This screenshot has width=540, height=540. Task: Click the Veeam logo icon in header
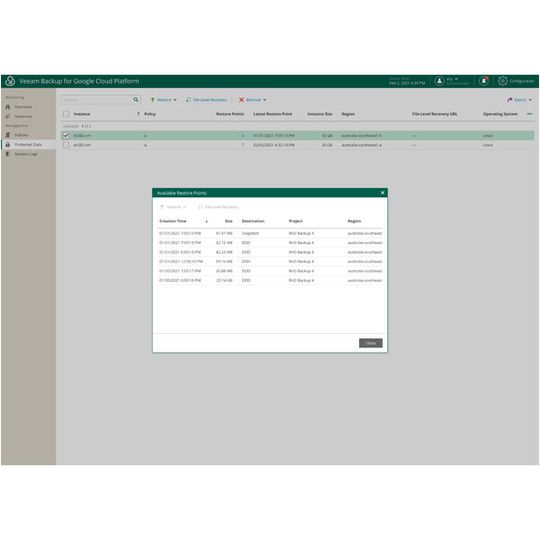coord(10,81)
